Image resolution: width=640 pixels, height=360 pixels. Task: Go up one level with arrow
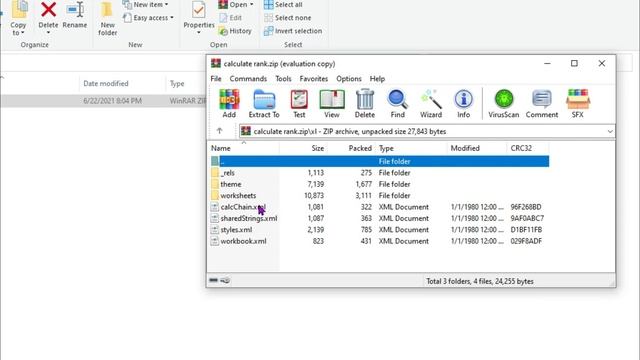click(x=220, y=131)
